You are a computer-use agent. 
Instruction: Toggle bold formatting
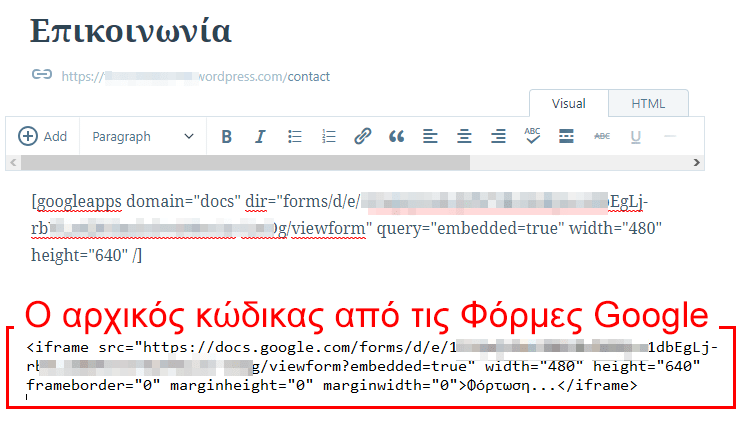tap(226, 137)
